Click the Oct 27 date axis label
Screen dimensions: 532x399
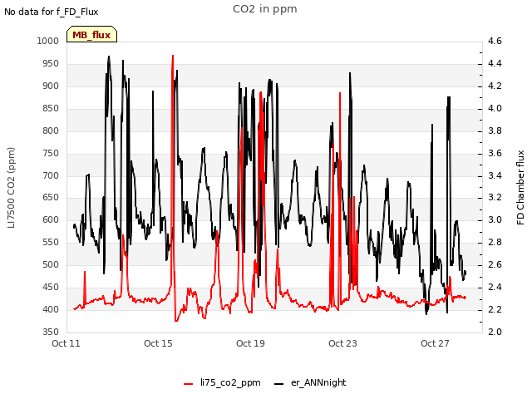coord(435,343)
